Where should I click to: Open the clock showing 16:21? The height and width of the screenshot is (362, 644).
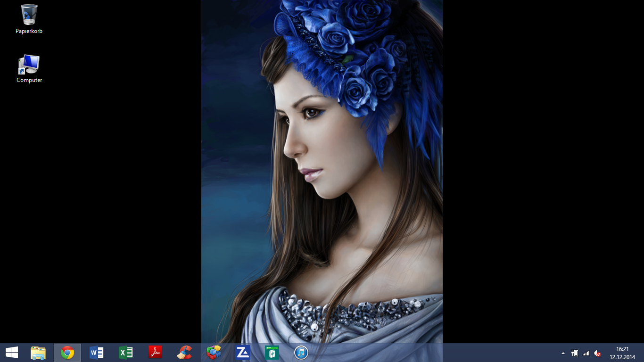click(x=622, y=353)
